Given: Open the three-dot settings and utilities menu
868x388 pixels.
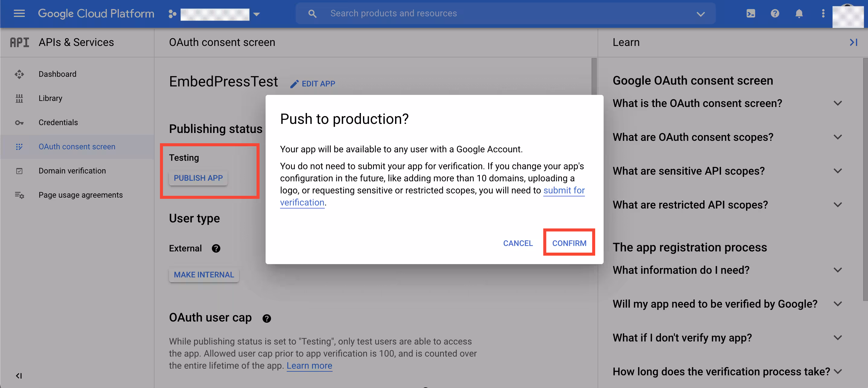Looking at the screenshot, I should click(823, 14).
